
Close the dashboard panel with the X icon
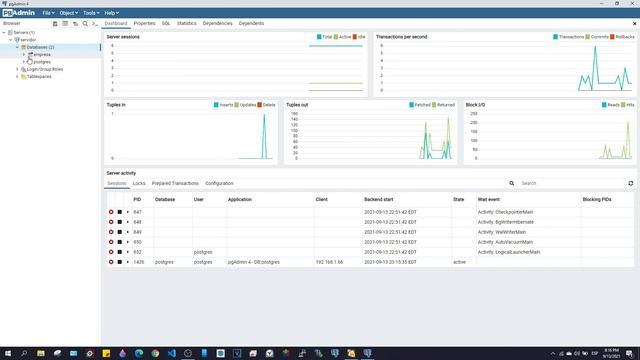click(634, 24)
